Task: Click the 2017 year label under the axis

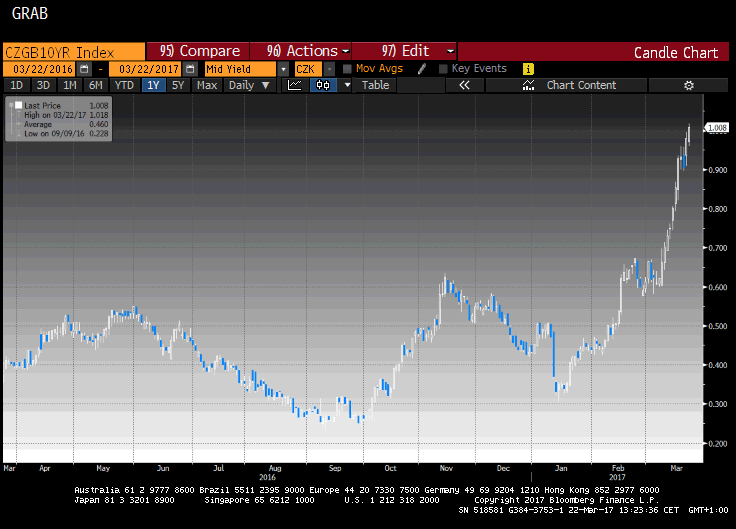Action: click(x=617, y=477)
